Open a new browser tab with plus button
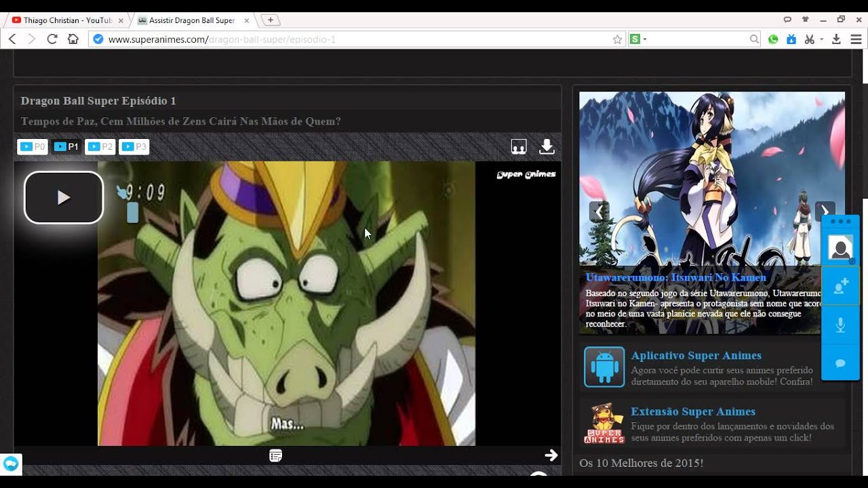The height and width of the screenshot is (488, 868). coord(270,20)
